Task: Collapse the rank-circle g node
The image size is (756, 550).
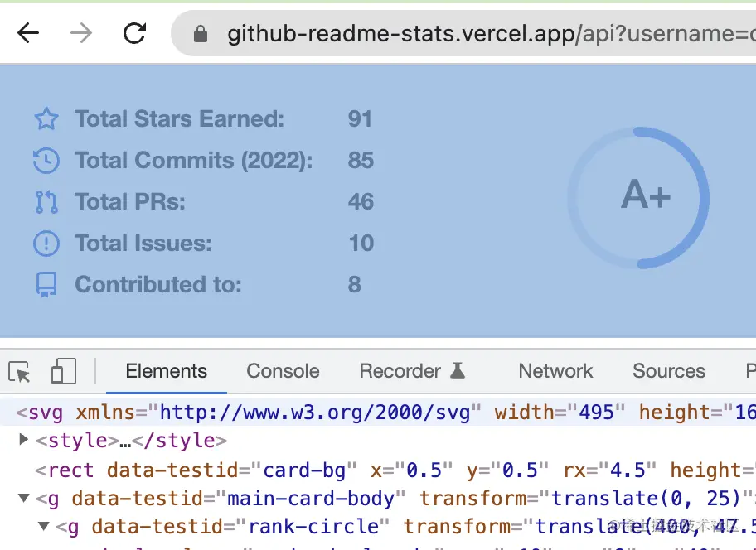Action: (43, 526)
